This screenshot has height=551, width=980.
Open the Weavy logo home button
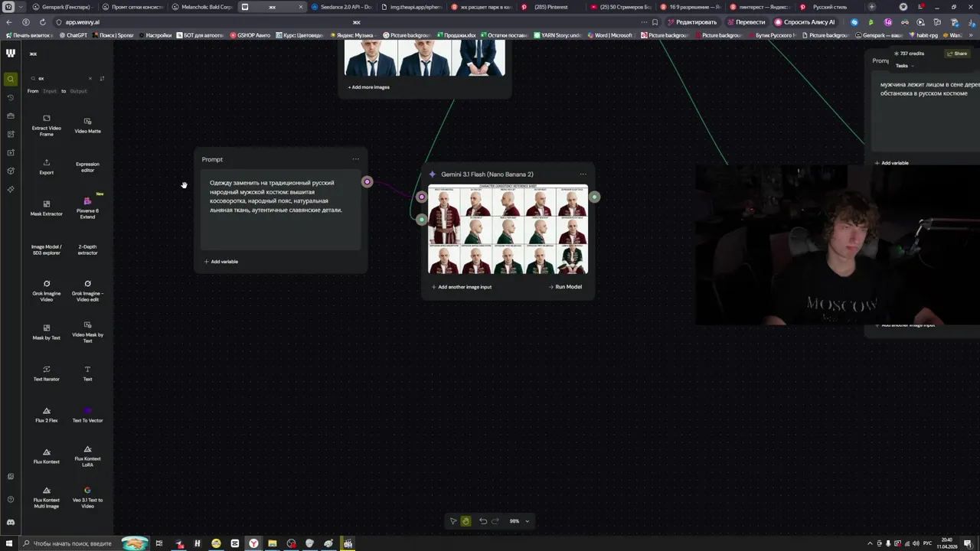pos(10,53)
